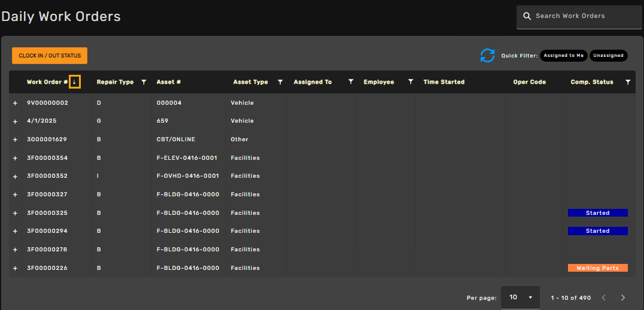Toggle the Assigned to Me quick filter
The width and height of the screenshot is (644, 310).
coord(564,56)
